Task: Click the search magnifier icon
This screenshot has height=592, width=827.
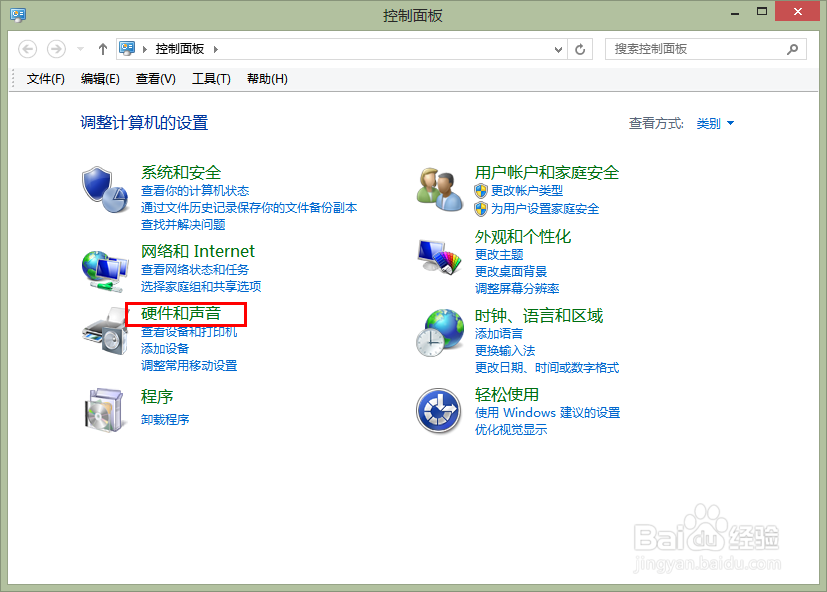Action: [792, 49]
